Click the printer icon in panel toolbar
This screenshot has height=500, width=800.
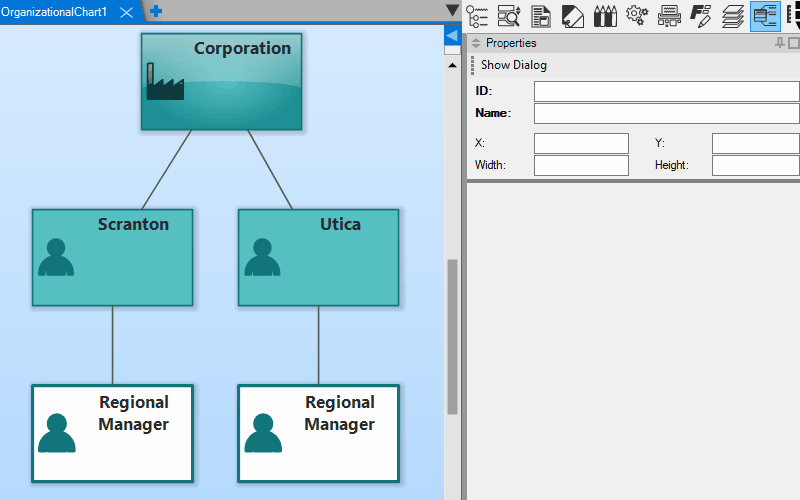point(669,15)
